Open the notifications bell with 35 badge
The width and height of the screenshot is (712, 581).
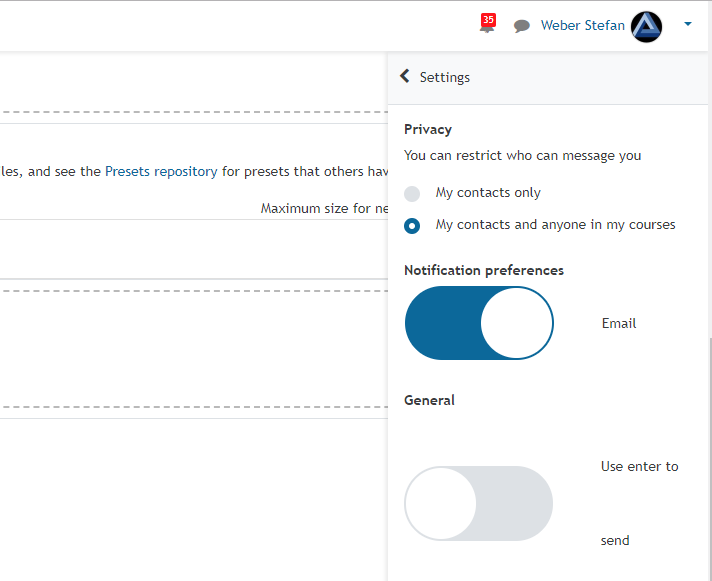point(487,24)
